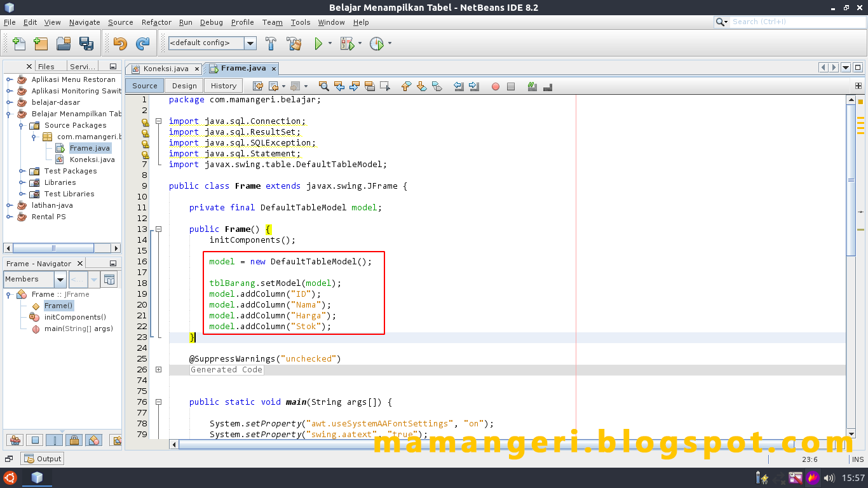Build the project using the hammer icon
The image size is (868, 488).
coord(269,43)
